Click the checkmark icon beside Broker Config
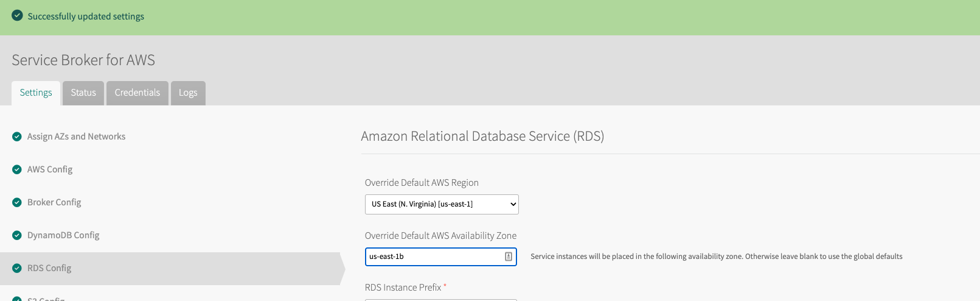 (17, 202)
